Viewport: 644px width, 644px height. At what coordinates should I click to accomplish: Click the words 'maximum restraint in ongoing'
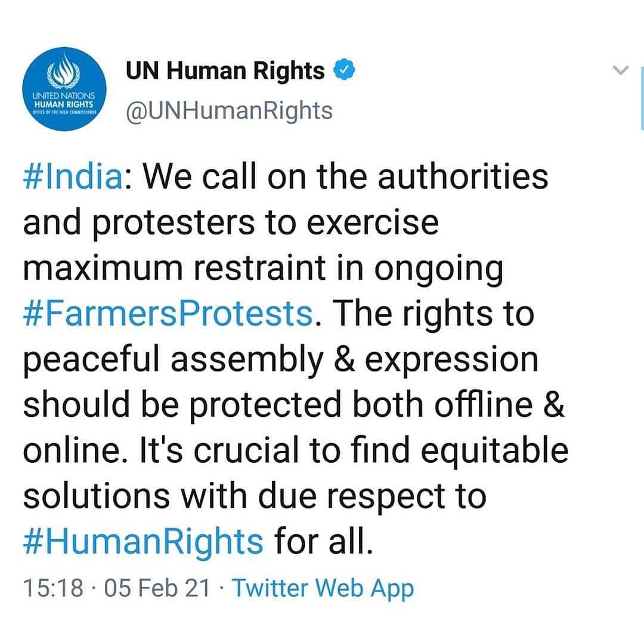pyautogui.click(x=263, y=268)
